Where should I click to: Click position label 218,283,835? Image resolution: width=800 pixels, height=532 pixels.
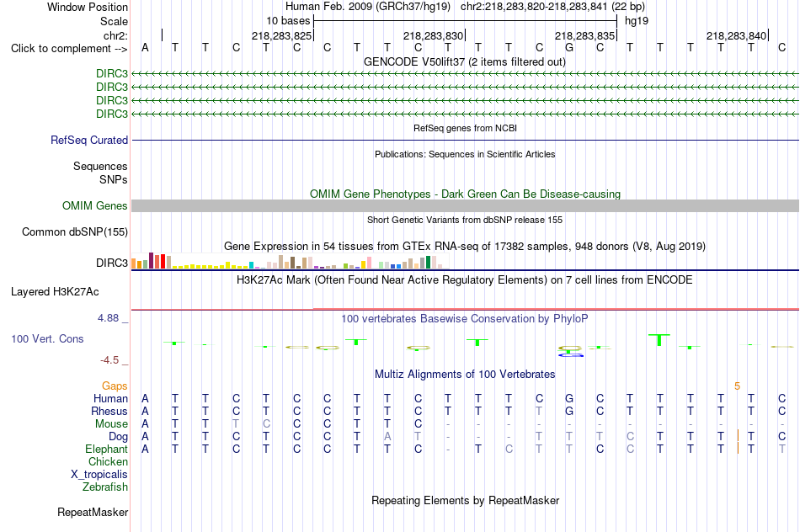click(584, 35)
